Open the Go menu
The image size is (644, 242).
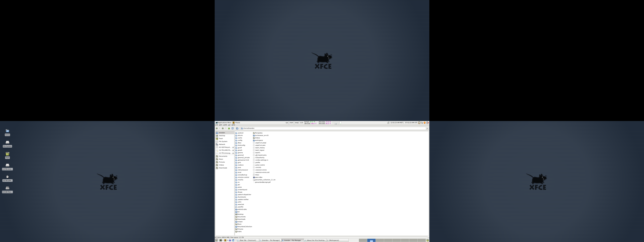pos(229,125)
